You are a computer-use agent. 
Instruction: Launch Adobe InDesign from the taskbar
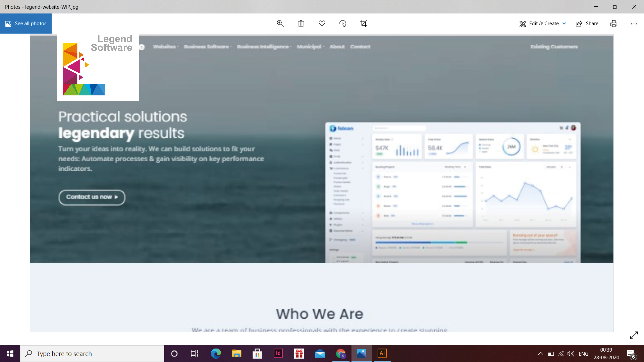[278, 353]
